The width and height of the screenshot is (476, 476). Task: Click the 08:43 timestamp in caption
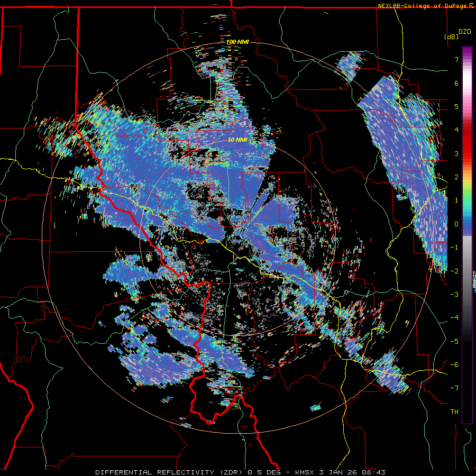(374, 472)
